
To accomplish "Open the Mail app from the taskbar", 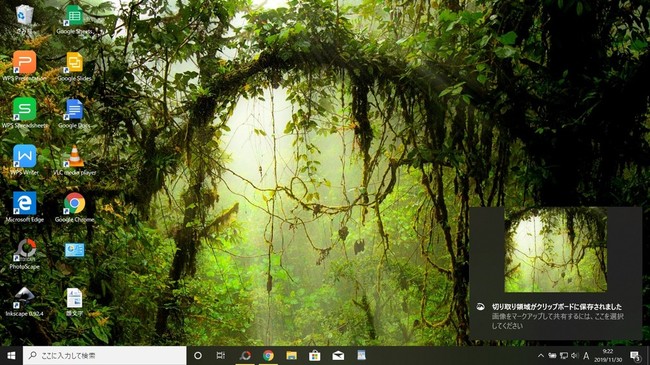I will [338, 355].
